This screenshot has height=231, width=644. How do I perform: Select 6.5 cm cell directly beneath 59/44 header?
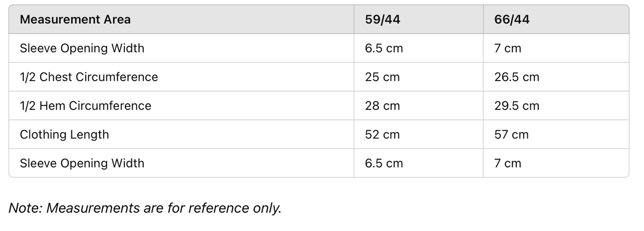pyautogui.click(x=384, y=48)
